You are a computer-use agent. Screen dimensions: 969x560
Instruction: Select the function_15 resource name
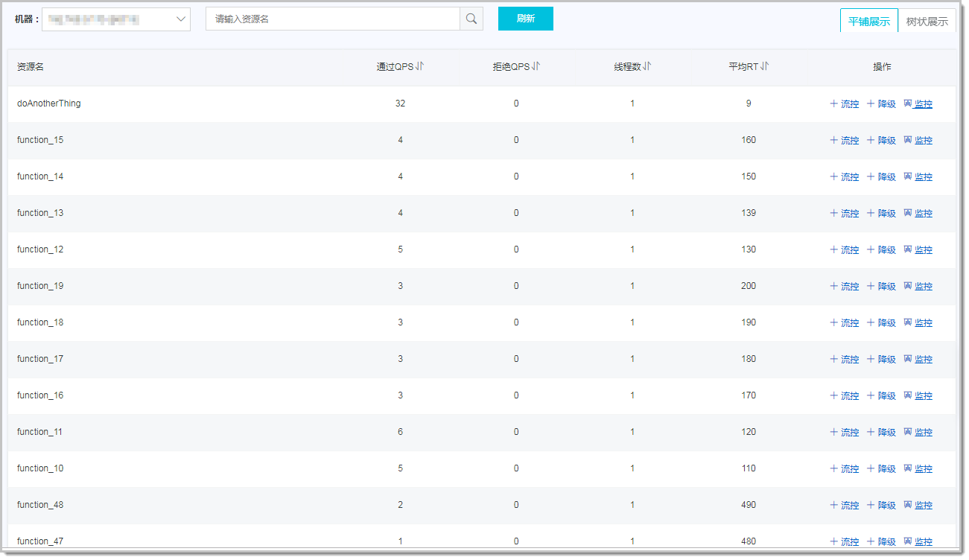click(x=40, y=140)
